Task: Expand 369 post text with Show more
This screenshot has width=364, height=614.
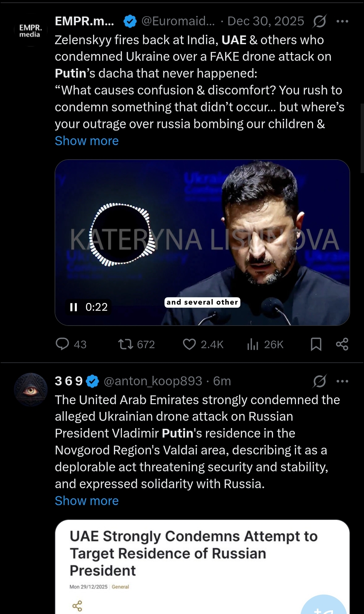Action: coord(87,501)
